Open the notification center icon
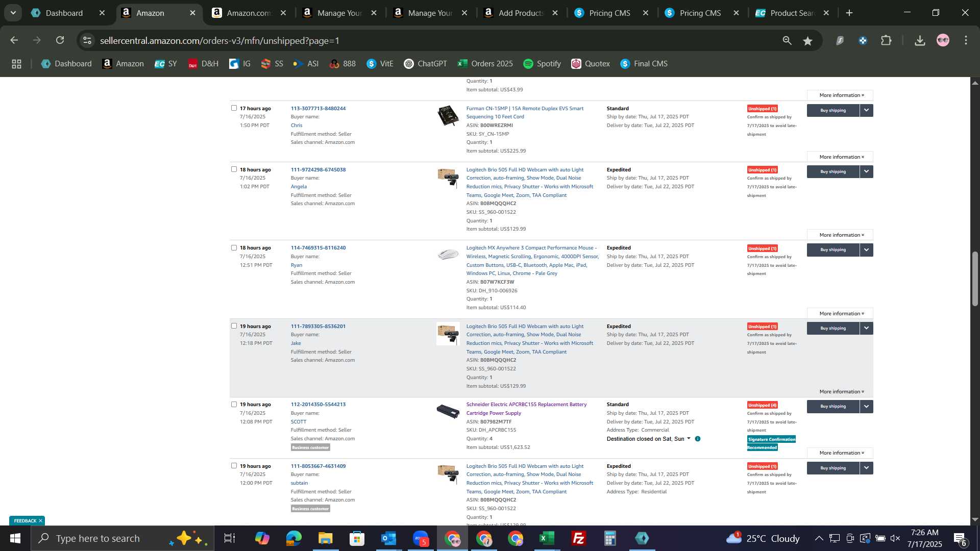980x551 pixels. 960,538
